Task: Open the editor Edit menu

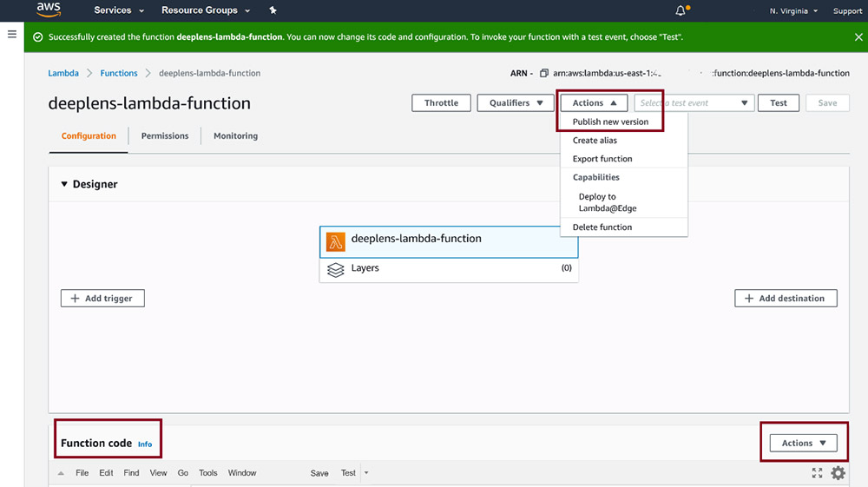Action: (x=106, y=473)
